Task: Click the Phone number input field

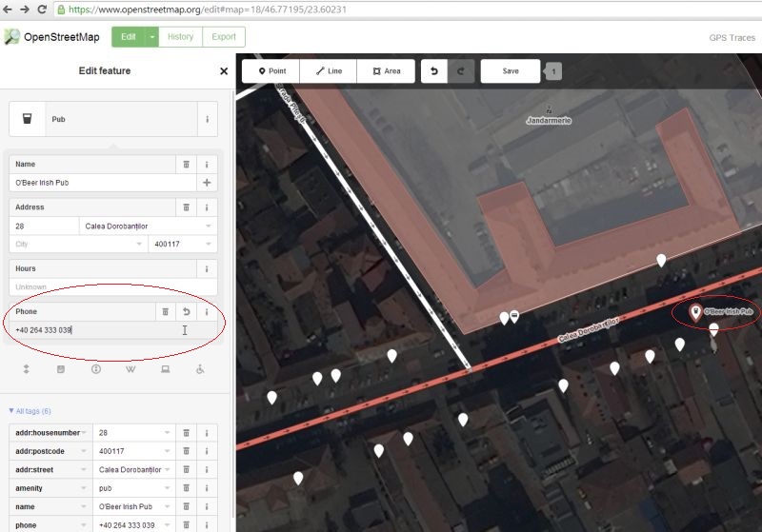Action: [112, 330]
